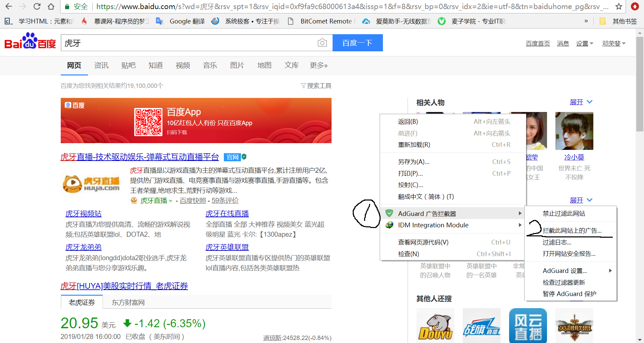Screen dimensions: 644x343
Task: Expand the 相关人物 section with 展开
Action: point(581,102)
